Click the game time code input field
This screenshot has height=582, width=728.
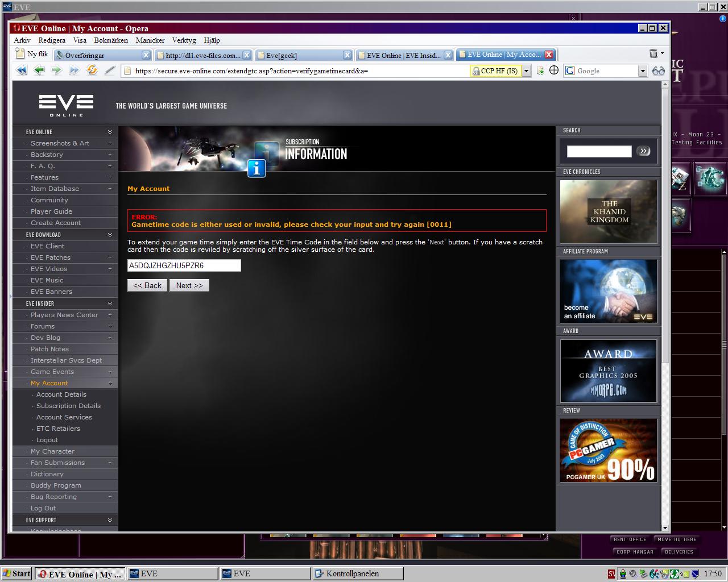[x=184, y=265]
